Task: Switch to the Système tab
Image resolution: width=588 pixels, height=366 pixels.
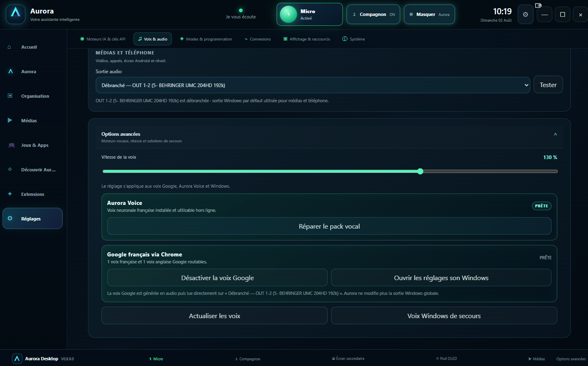Action: point(354,39)
